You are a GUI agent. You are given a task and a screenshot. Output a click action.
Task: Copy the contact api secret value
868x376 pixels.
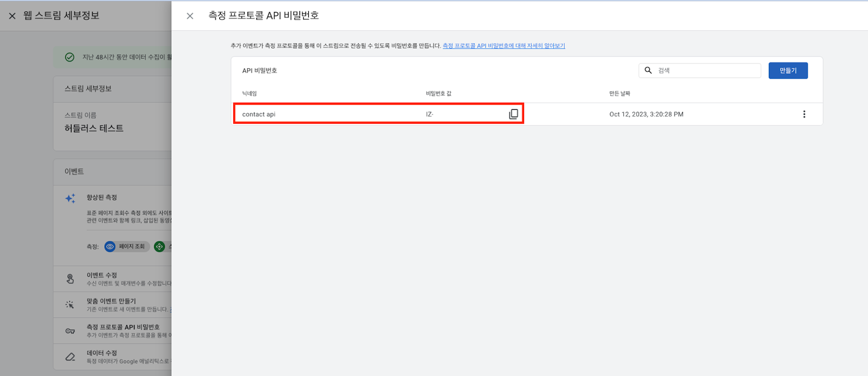(x=513, y=114)
